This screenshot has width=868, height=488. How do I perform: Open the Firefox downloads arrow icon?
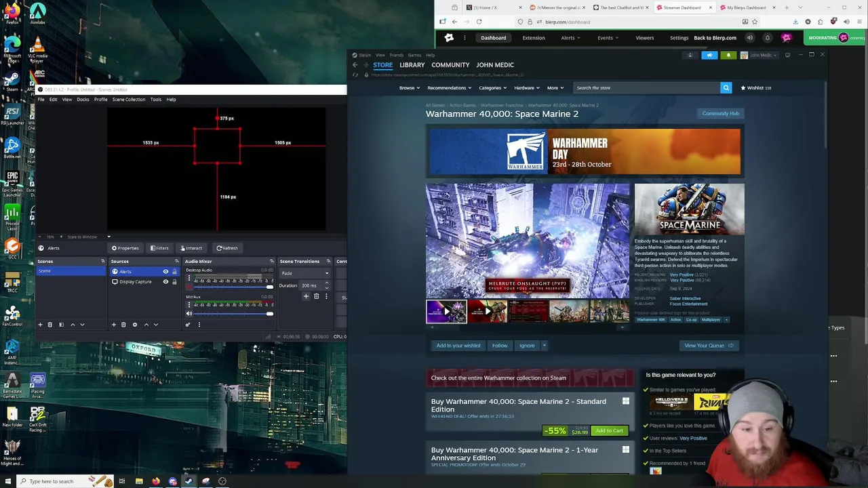click(x=795, y=22)
